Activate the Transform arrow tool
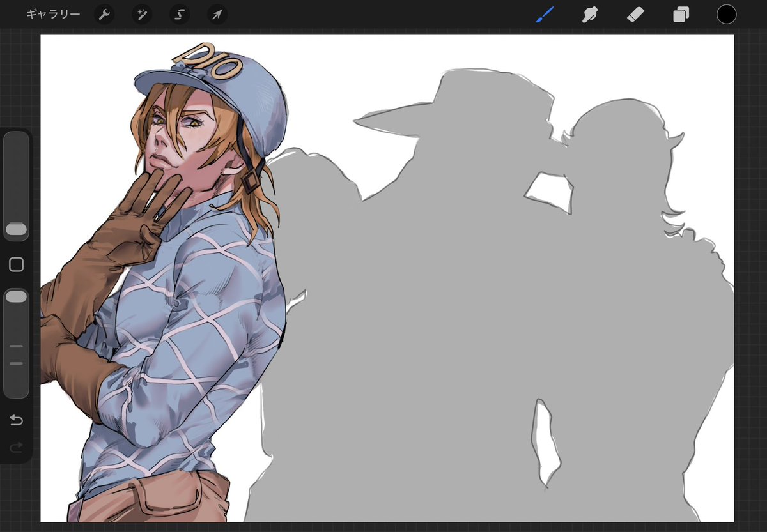The image size is (767, 532). point(217,15)
